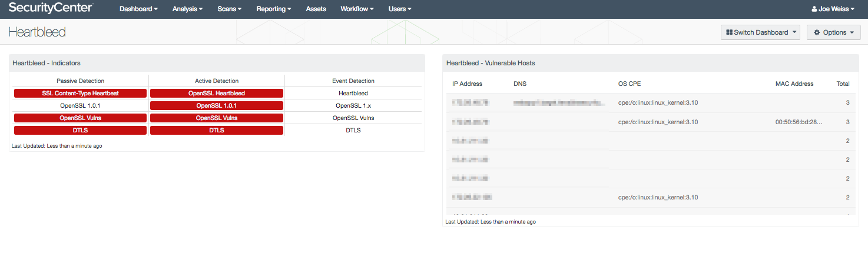Screen dimensions: 868x263
Task: Click Heartbleed - Indicators panel title
Action: pos(47,62)
